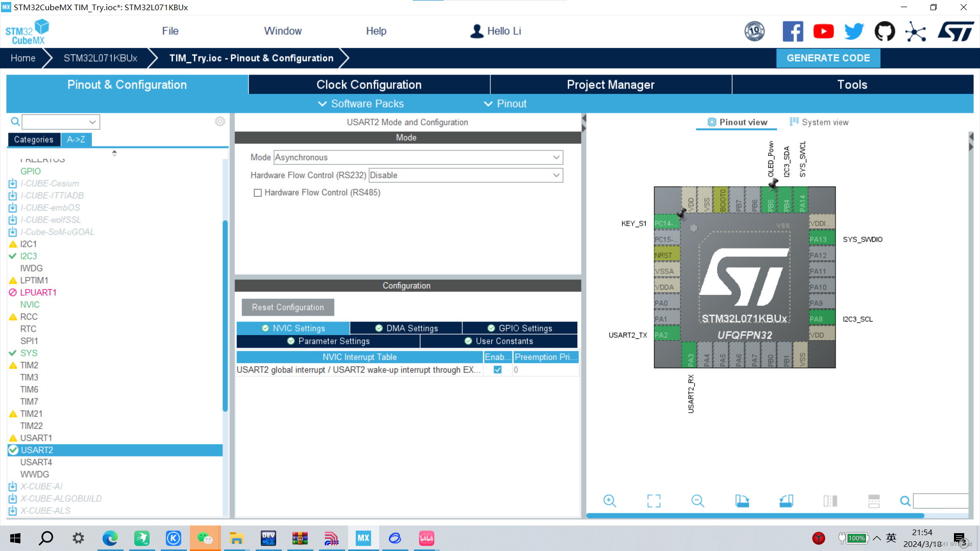Image resolution: width=980 pixels, height=551 pixels.
Task: Open the GitHub icon link
Action: click(x=885, y=31)
